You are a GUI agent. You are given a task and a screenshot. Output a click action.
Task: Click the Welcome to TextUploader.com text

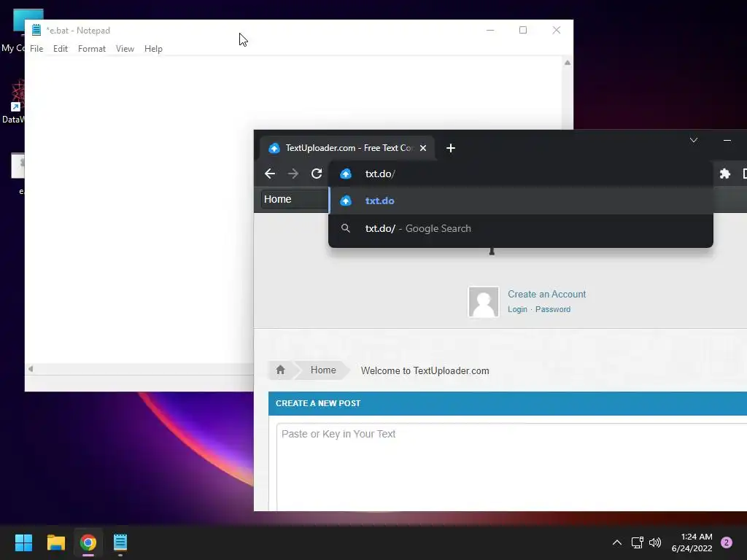(425, 370)
